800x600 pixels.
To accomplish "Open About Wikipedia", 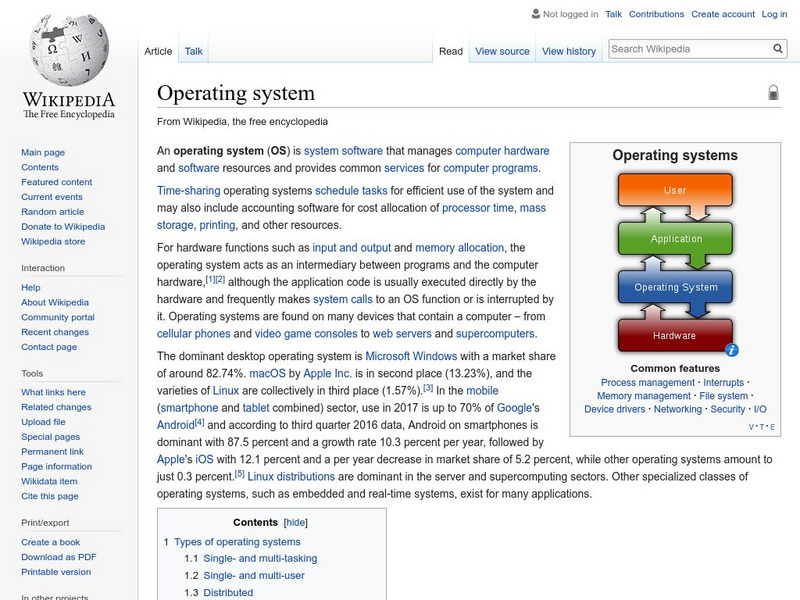I will tap(55, 302).
